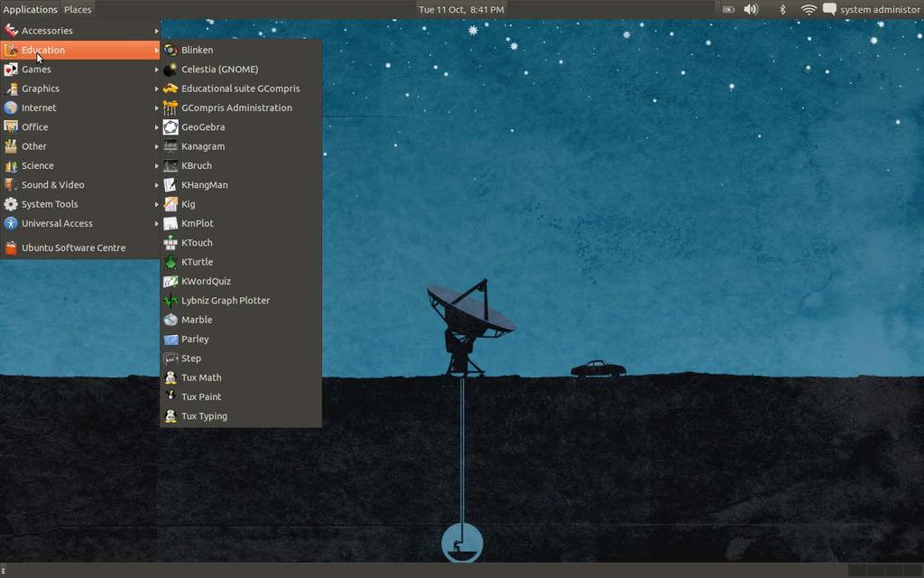Open the Other category
Image resolution: width=924 pixels, height=578 pixels.
[80, 146]
